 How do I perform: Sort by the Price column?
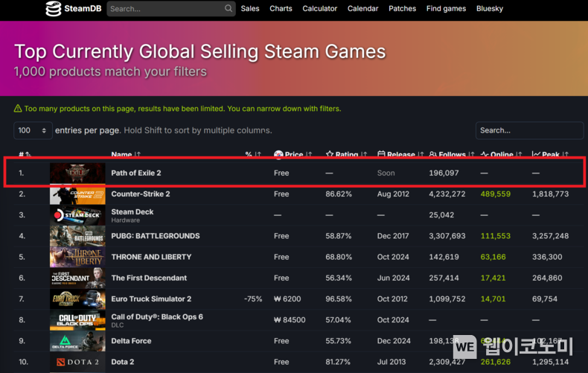[293, 154]
